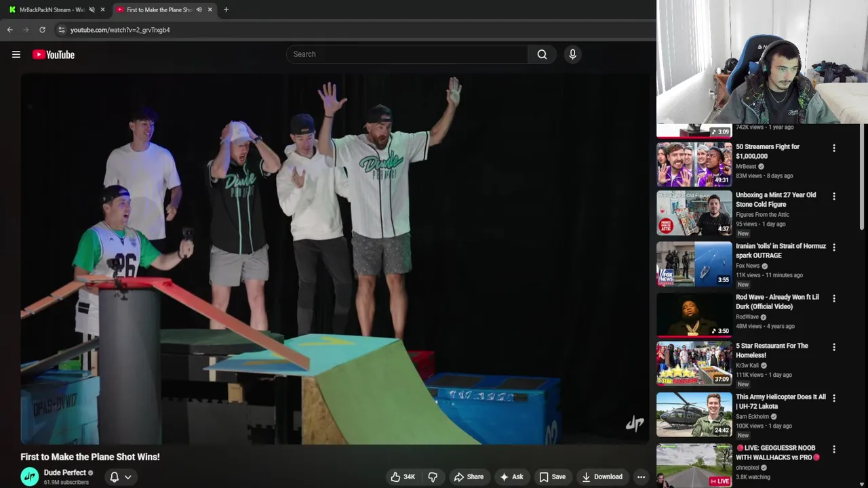
Task: Save the video to a playlist
Action: 552,477
